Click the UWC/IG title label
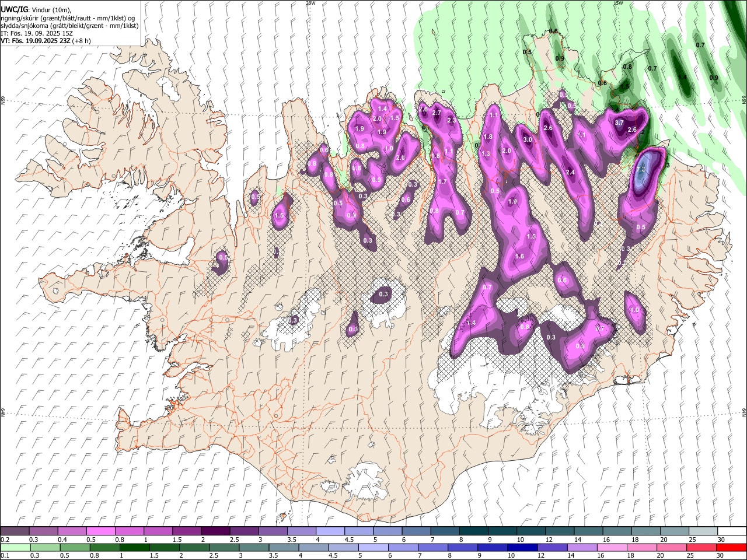 [x=13, y=10]
